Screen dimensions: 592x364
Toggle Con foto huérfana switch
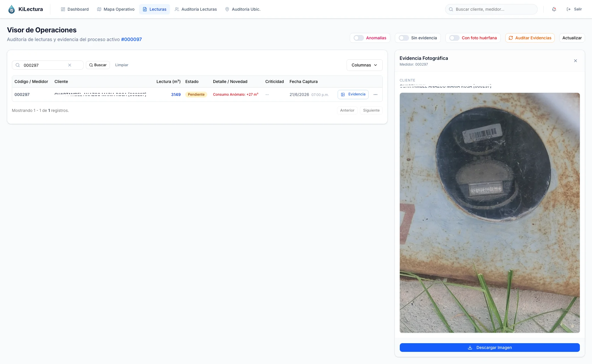[x=454, y=38]
